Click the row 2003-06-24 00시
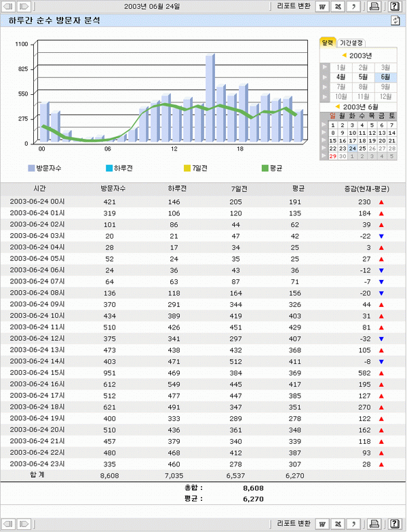Image resolution: width=407 pixels, height=532 pixels. coord(203,201)
